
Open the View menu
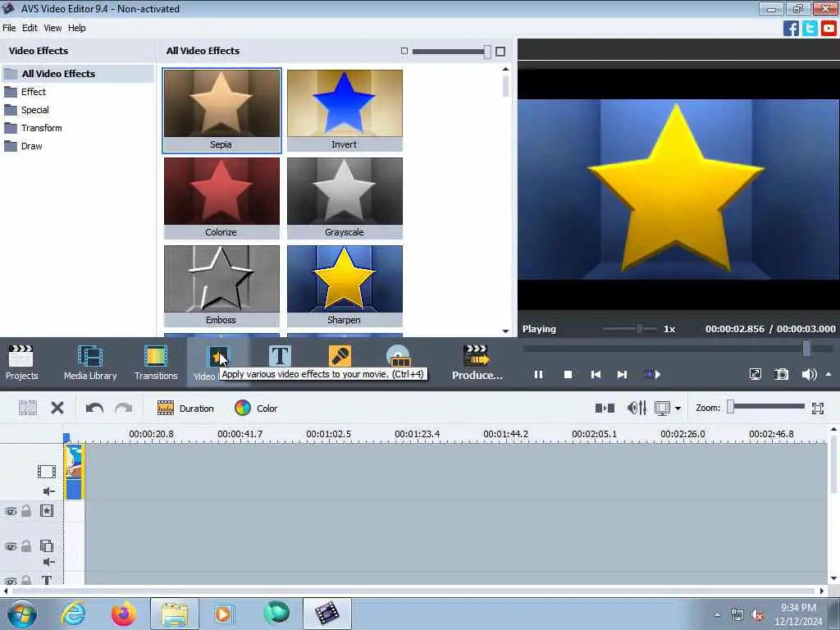(52, 28)
